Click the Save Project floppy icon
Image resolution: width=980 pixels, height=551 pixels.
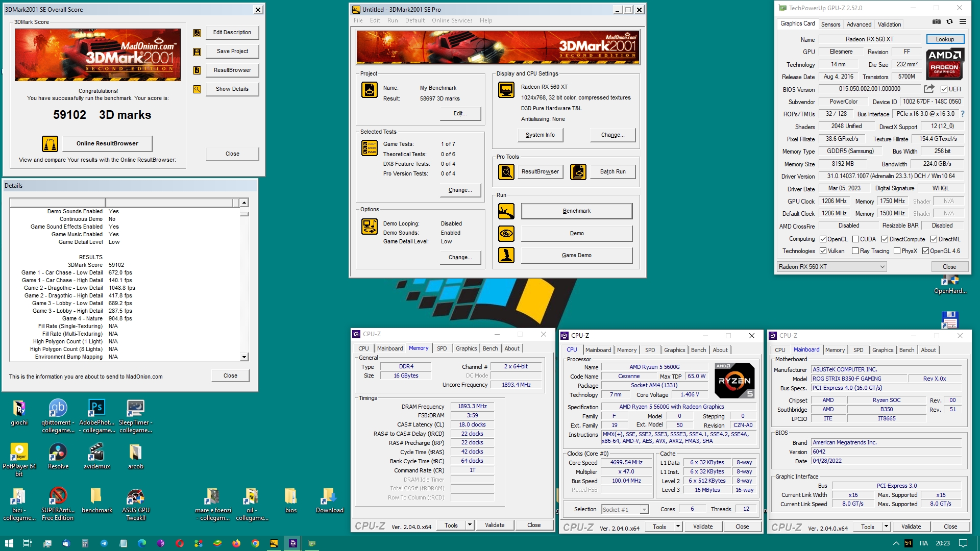(197, 52)
